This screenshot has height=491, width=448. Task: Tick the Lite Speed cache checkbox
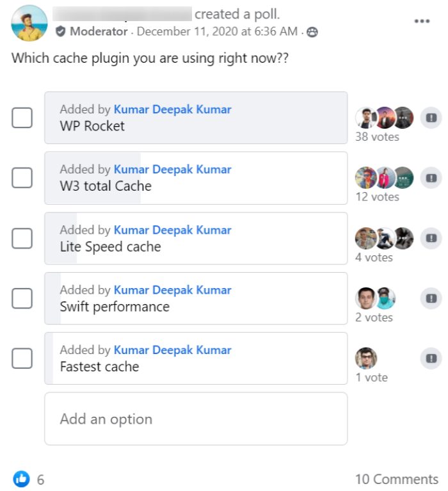tap(22, 238)
